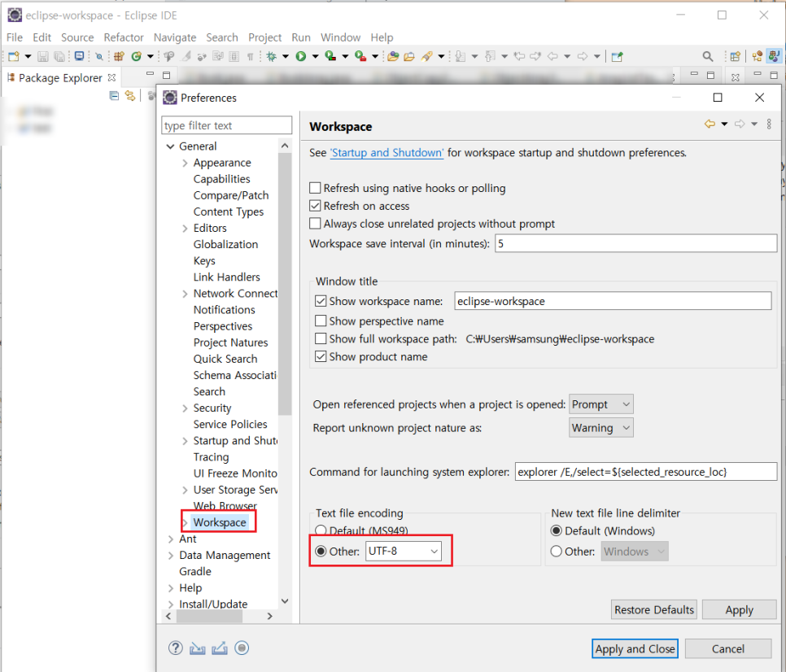Enable Refresh using native hooks or polling

(x=315, y=188)
